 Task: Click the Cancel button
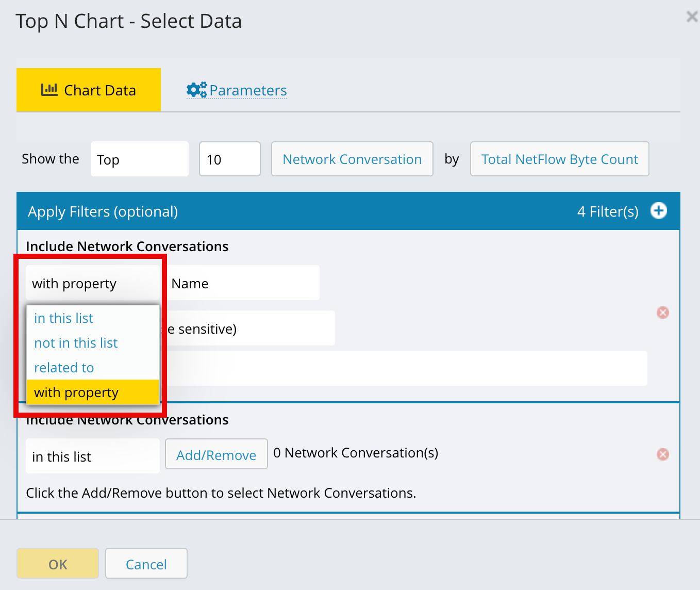146,564
